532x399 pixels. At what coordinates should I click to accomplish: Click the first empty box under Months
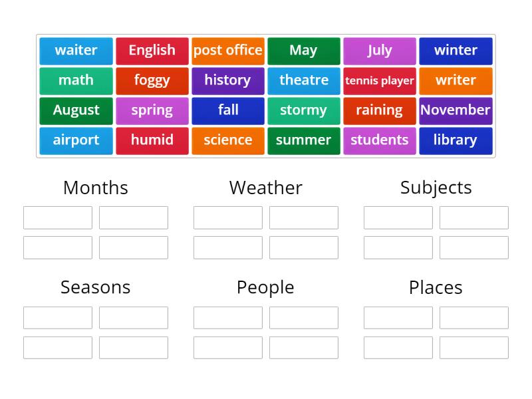57,217
